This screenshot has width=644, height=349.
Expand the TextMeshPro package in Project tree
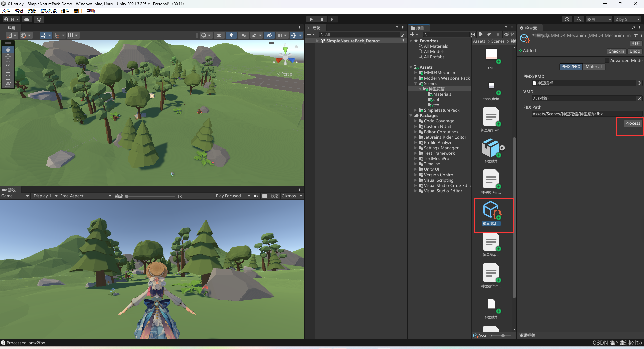[416, 158]
